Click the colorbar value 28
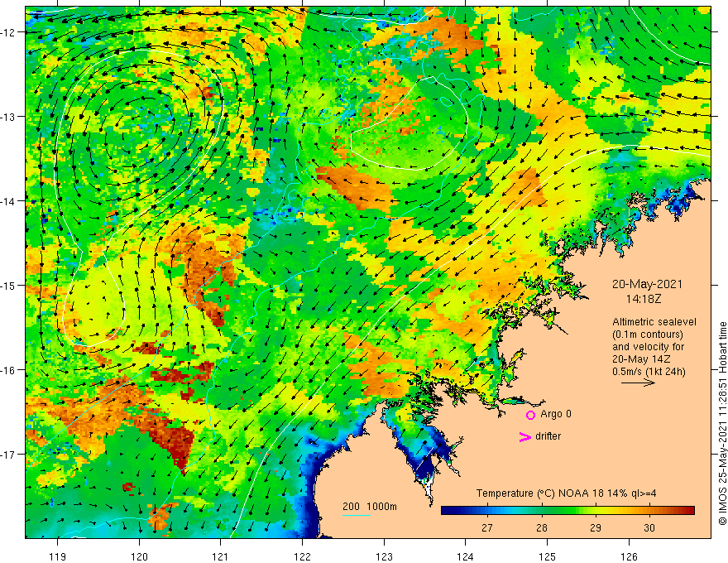The height and width of the screenshot is (563, 728). click(541, 527)
